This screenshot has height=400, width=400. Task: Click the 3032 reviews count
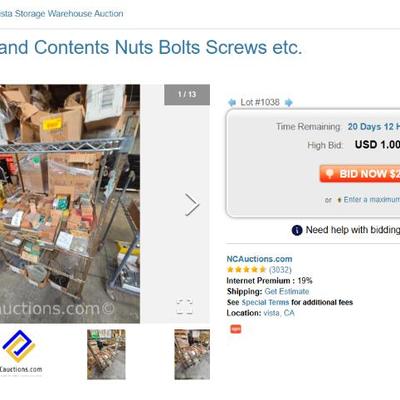click(x=280, y=269)
